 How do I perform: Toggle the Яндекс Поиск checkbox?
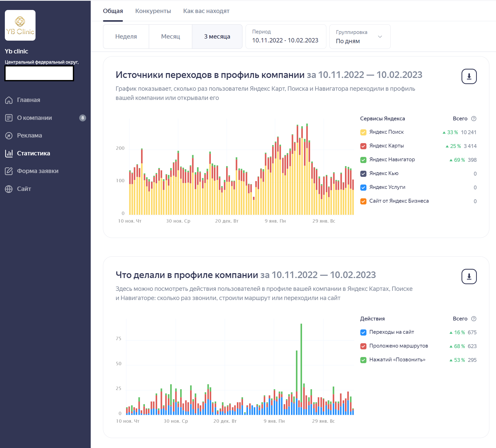(x=363, y=132)
